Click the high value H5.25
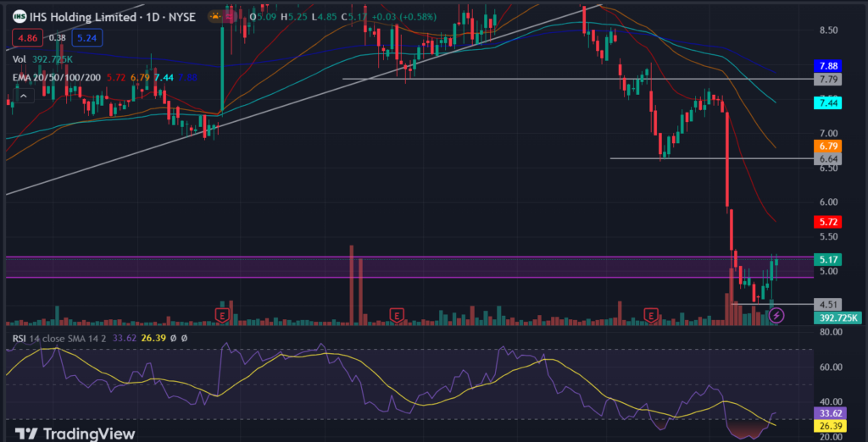 pos(292,17)
